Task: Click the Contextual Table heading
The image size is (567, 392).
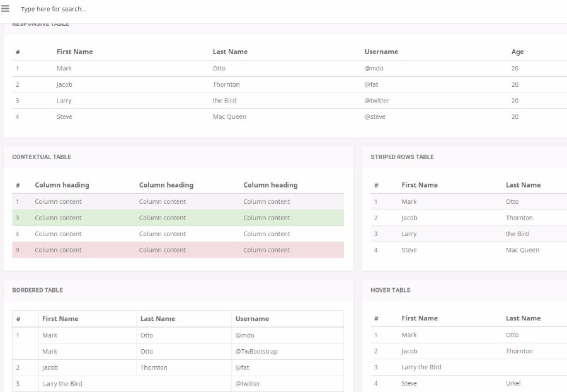Action: click(42, 157)
